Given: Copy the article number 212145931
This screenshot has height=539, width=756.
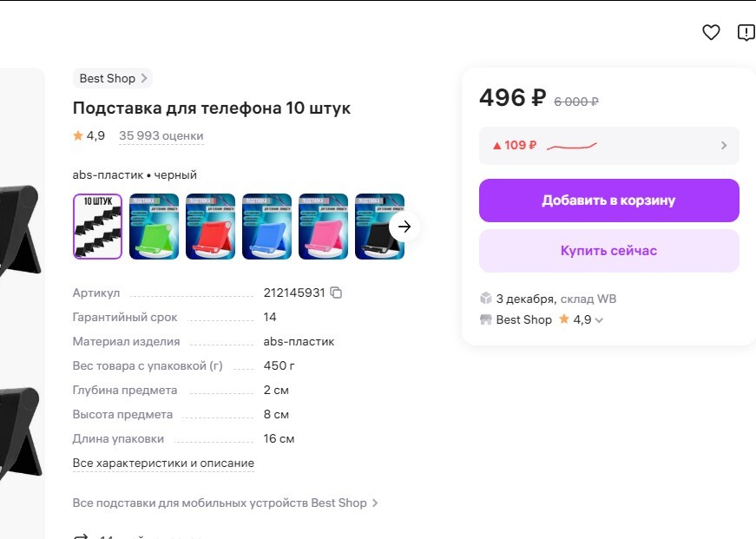Looking at the screenshot, I should (x=337, y=293).
